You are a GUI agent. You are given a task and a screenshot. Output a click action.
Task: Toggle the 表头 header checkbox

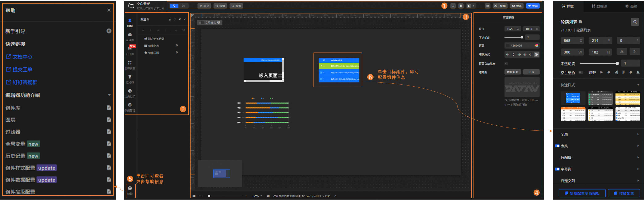(557, 146)
